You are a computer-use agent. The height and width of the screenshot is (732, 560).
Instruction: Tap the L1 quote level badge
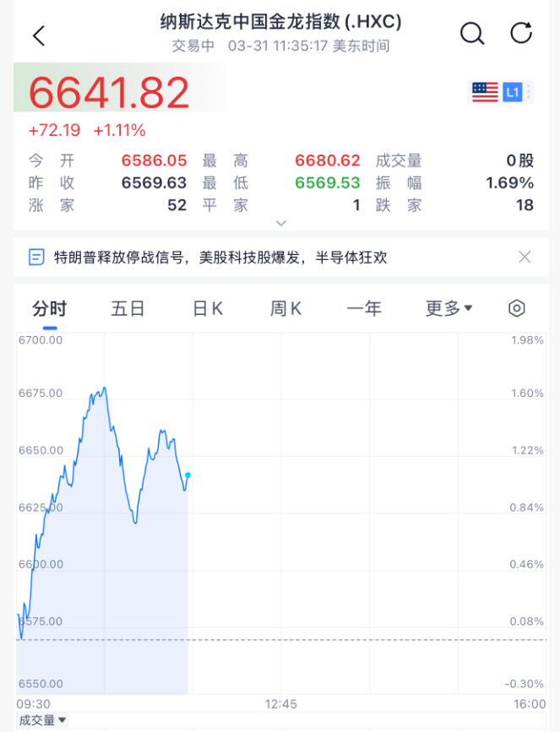513,92
